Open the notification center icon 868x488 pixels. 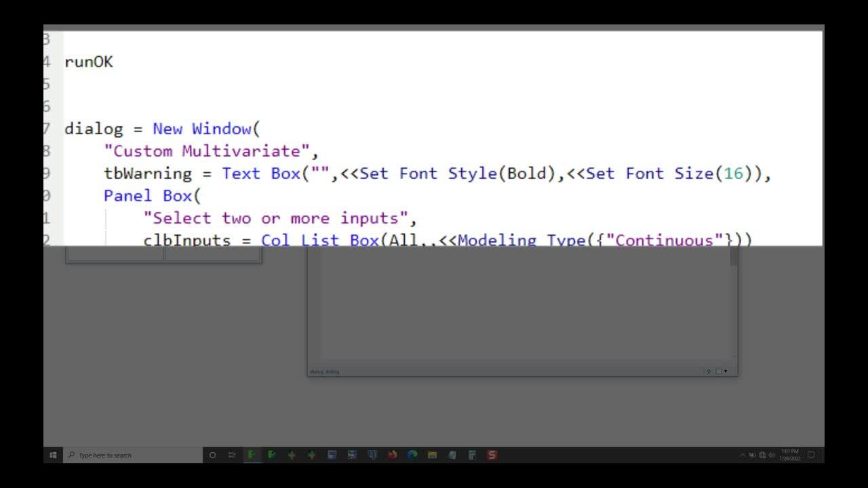(x=811, y=455)
